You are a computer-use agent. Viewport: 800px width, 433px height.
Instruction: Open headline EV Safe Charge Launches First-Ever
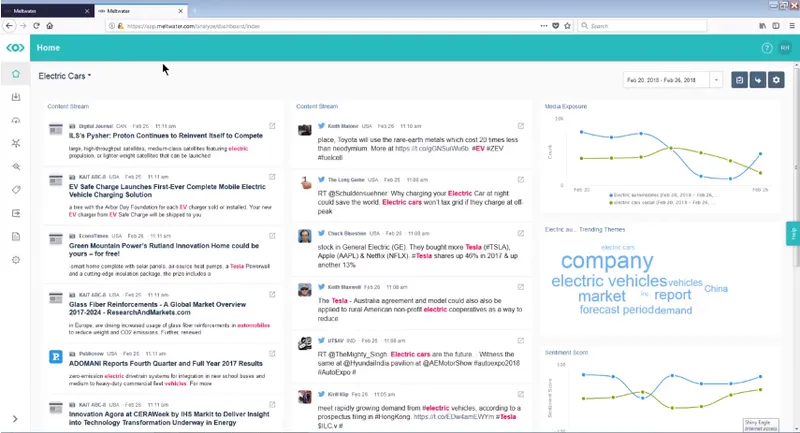(x=167, y=191)
